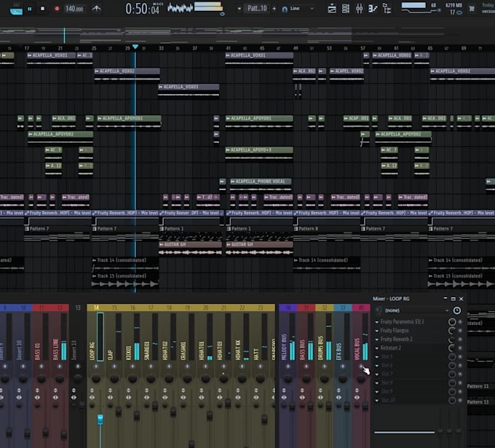Select the MELODY BUS mixer track
Image resolution: width=495 pixels, height=448 pixels.
283,347
